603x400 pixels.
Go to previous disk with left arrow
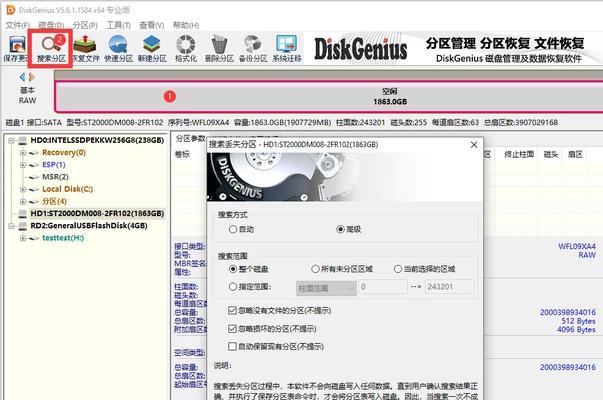point(22,77)
